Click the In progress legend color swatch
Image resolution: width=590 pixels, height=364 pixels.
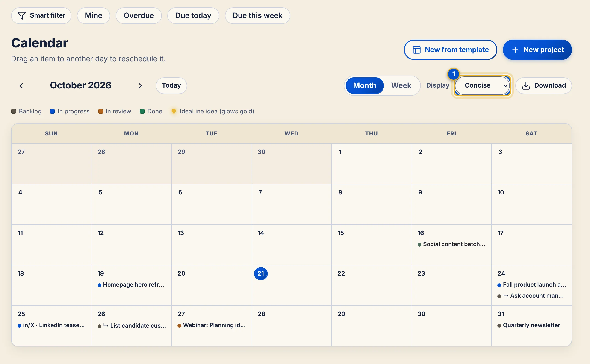tap(52, 111)
